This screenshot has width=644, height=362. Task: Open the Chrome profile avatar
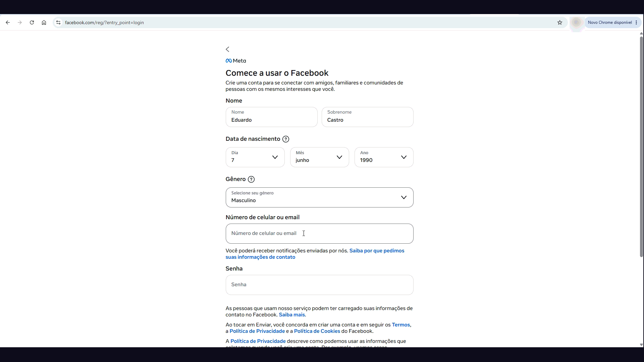(x=577, y=22)
